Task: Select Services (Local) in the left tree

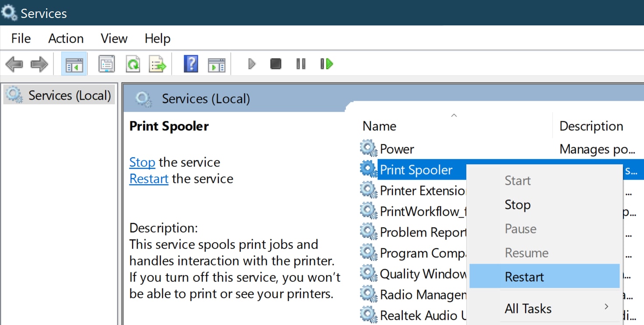Action: coord(60,95)
